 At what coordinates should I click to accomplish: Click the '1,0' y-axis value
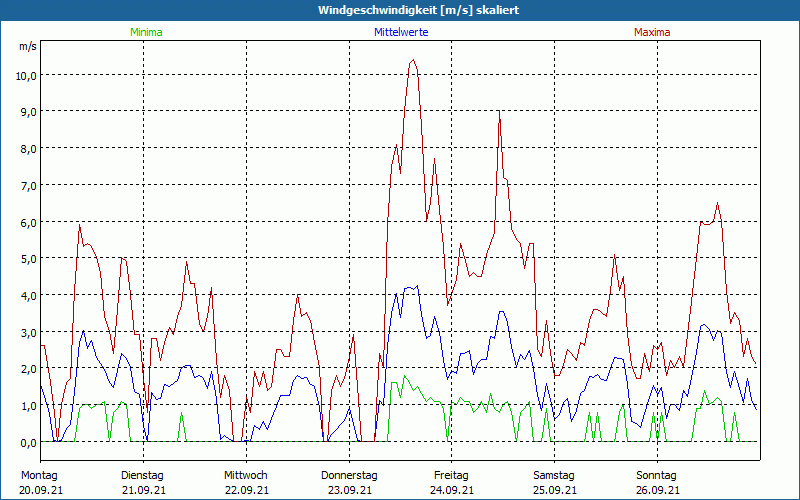click(x=29, y=406)
